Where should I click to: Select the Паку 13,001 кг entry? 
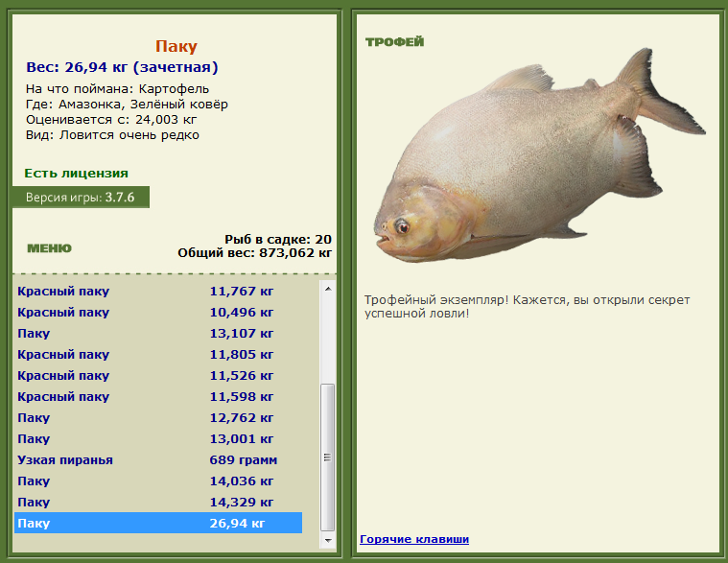[x=158, y=439]
